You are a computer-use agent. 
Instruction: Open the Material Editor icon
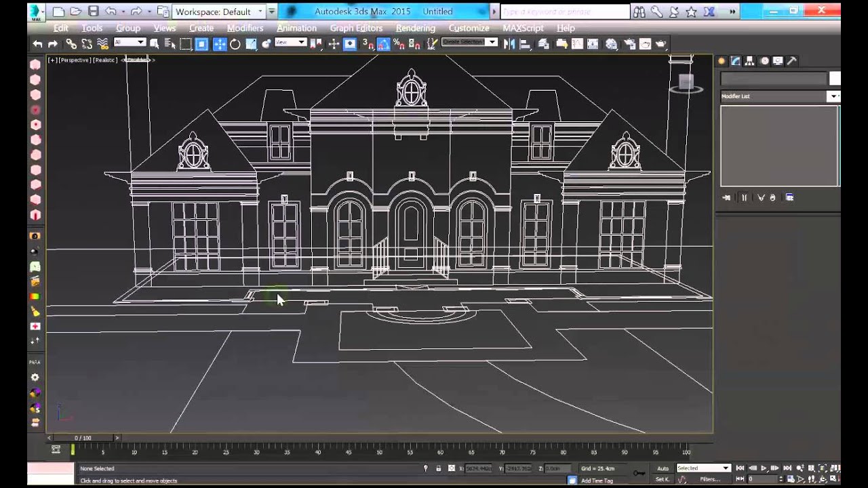612,44
